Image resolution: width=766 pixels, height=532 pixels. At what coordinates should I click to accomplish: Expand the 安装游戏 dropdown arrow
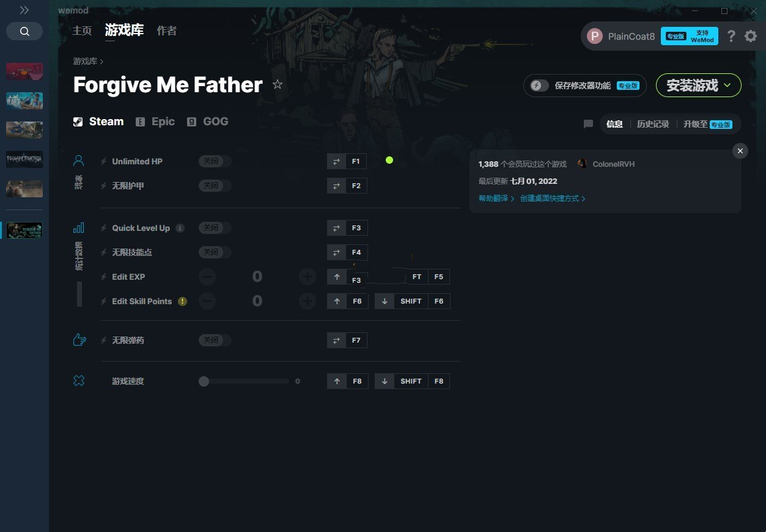727,86
